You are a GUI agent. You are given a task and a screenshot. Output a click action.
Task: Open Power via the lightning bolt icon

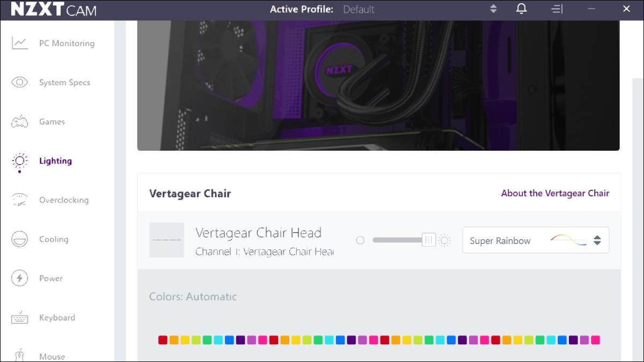[x=20, y=278]
